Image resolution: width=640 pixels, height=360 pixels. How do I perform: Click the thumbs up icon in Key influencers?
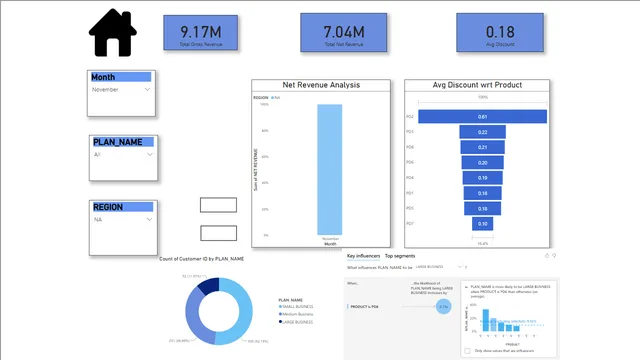click(547, 256)
